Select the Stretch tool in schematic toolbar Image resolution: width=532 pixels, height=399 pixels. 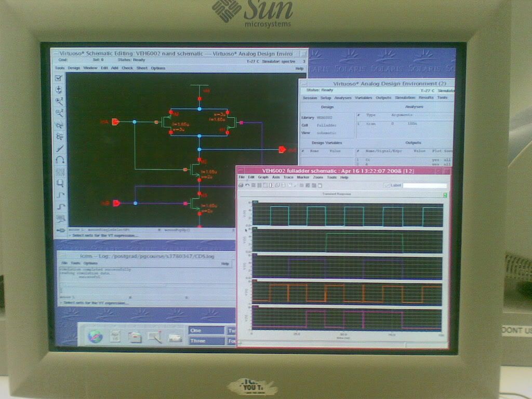coord(59,125)
